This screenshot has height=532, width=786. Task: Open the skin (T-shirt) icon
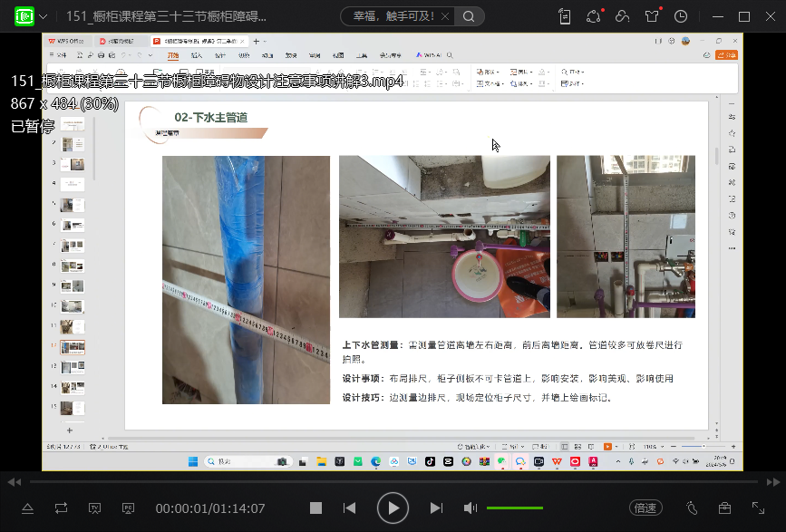click(x=652, y=16)
